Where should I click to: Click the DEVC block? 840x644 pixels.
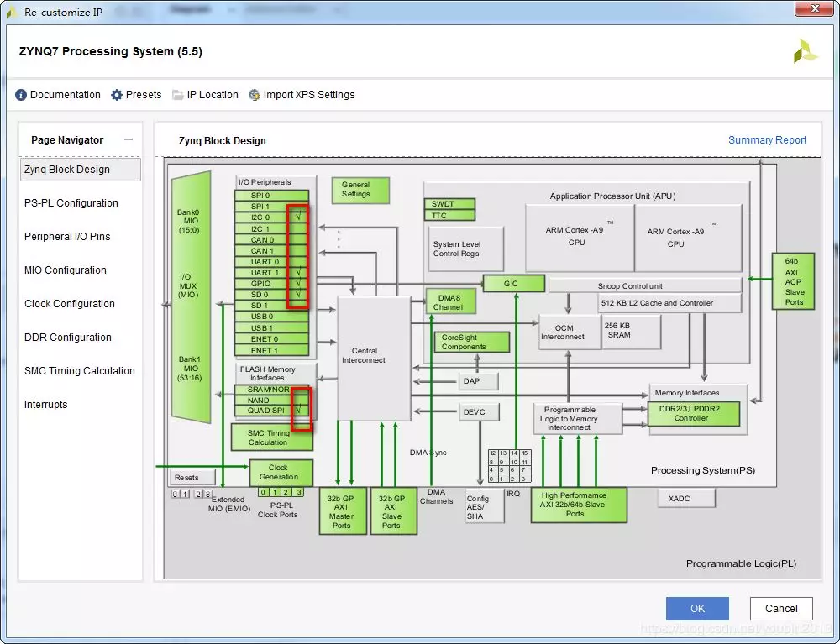(x=480, y=412)
